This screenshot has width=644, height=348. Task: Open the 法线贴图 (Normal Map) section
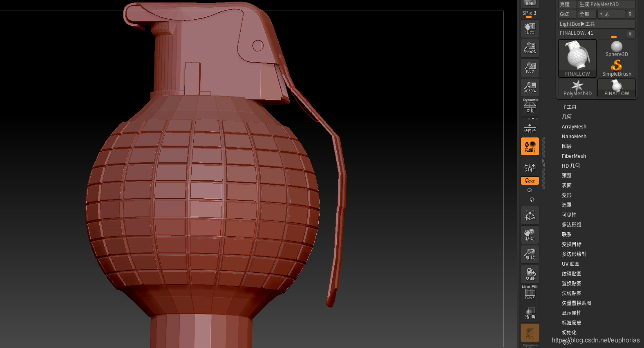(x=572, y=293)
